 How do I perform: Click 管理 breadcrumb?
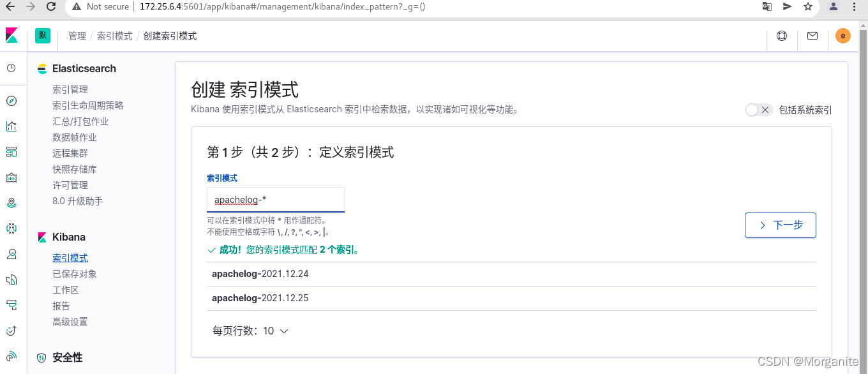pyautogui.click(x=77, y=36)
